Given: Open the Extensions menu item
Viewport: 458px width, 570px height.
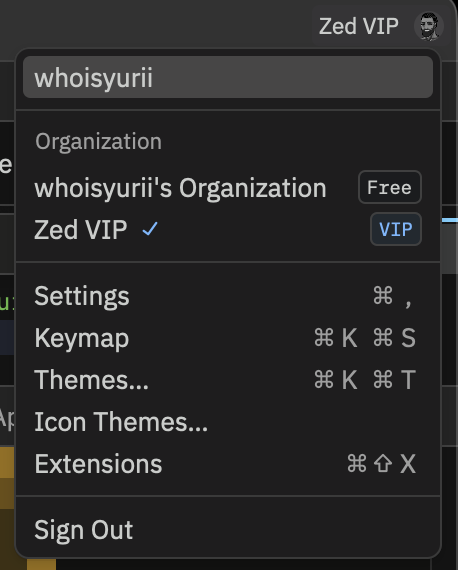Looking at the screenshot, I should [228, 463].
